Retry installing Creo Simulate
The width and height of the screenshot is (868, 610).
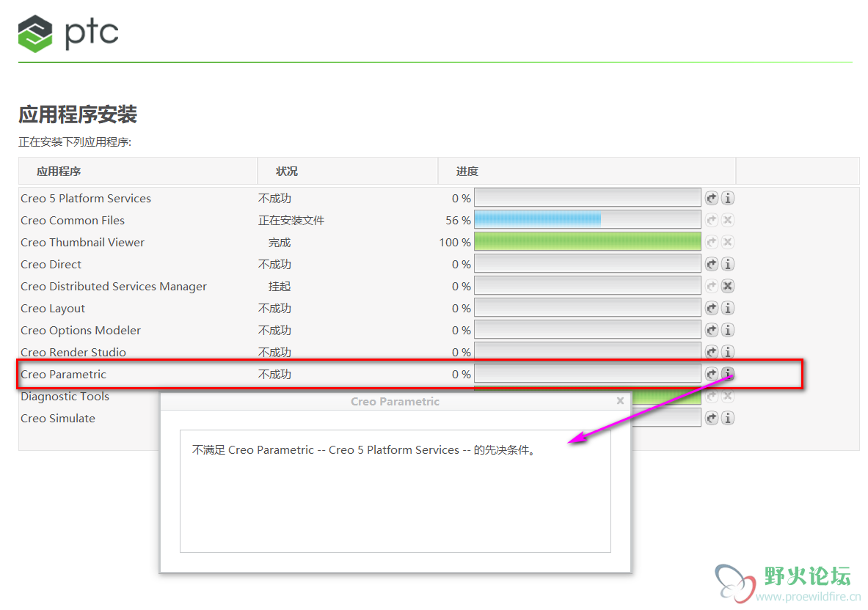point(711,418)
